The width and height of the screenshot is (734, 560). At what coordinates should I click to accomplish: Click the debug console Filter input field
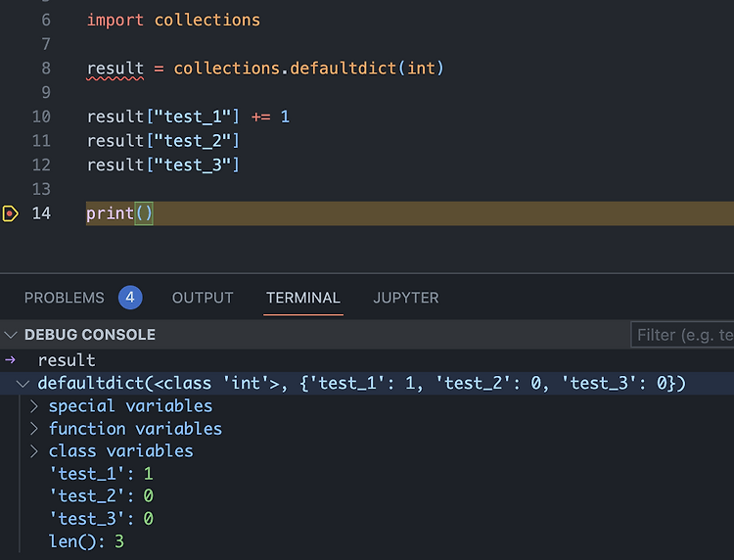pos(682,335)
